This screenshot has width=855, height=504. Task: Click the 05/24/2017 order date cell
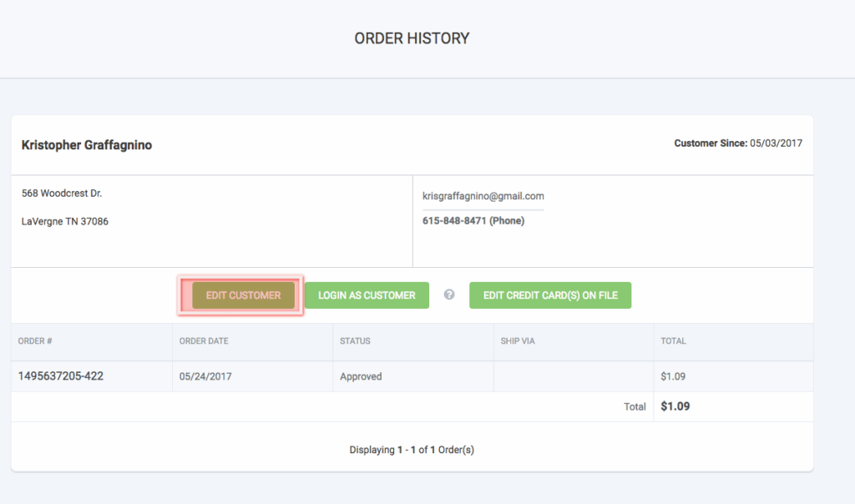(205, 376)
